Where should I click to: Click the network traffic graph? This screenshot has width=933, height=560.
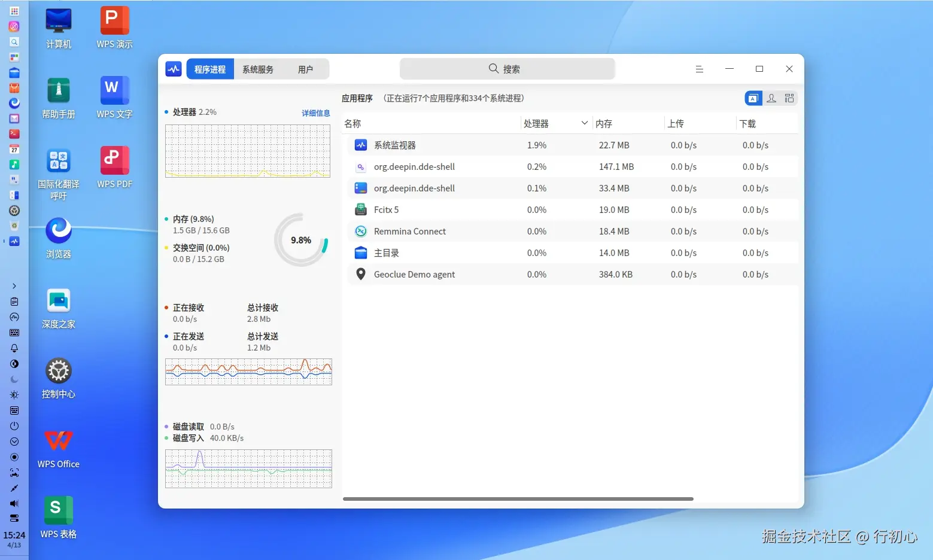[x=248, y=372]
